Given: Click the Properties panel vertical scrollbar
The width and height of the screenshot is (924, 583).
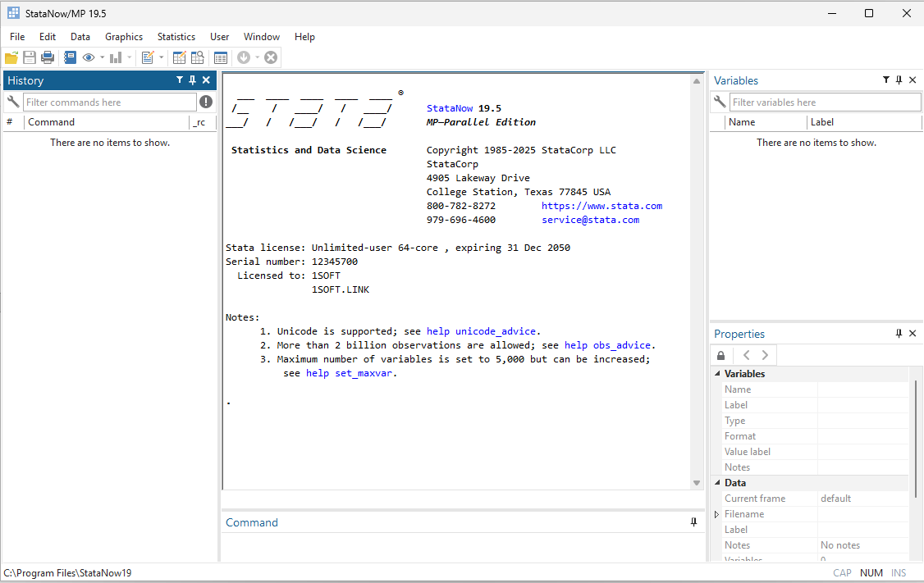Looking at the screenshot, I should pyautogui.click(x=916, y=439).
